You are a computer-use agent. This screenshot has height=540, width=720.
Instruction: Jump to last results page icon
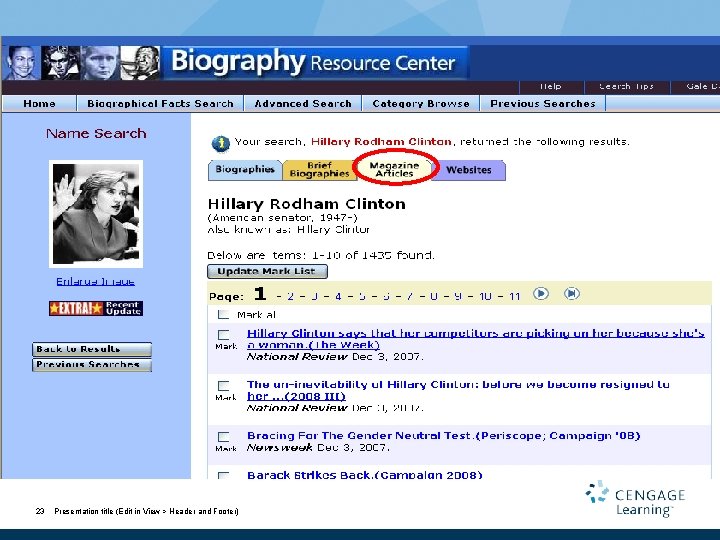[572, 293]
